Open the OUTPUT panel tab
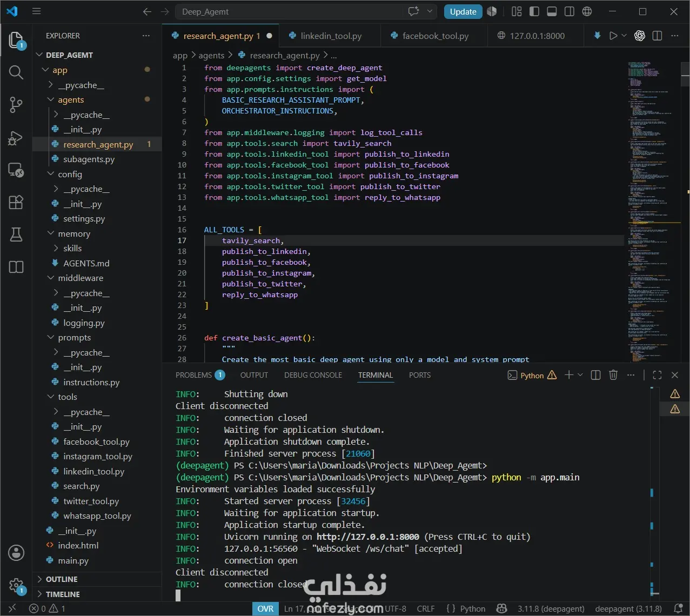 click(254, 374)
